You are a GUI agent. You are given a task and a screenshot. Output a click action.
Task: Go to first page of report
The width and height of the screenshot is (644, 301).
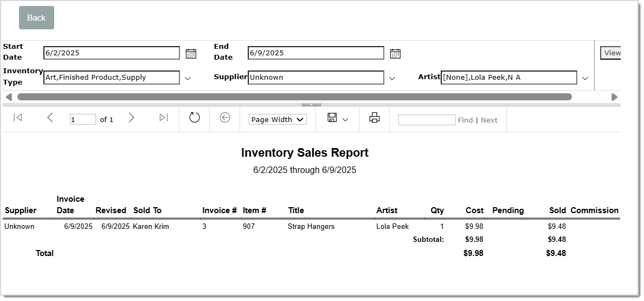[18, 118]
